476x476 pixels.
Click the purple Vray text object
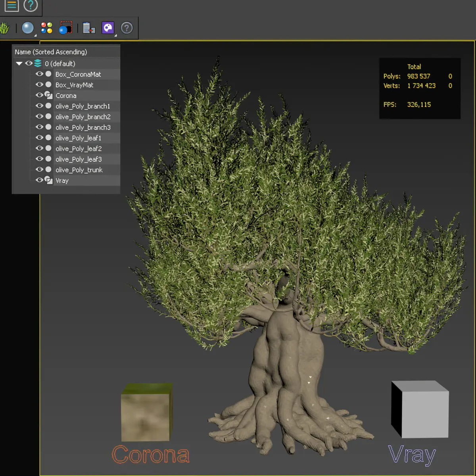[412, 455]
